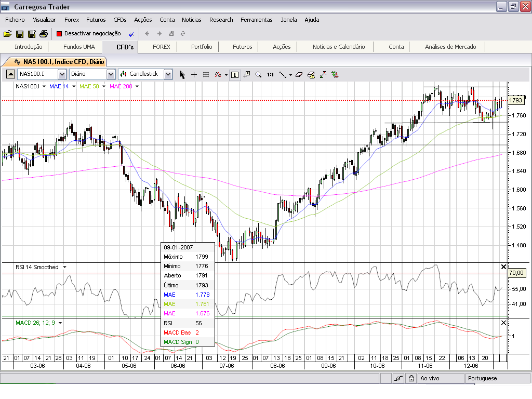The width and height of the screenshot is (532, 399).
Task: Click the printer icon
Action: pyautogui.click(x=44, y=34)
